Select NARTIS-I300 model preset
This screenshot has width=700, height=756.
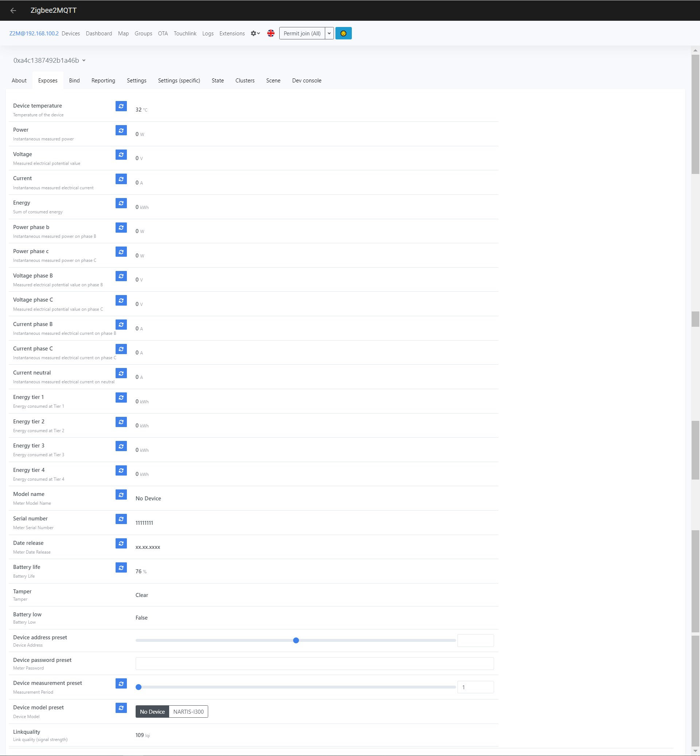click(188, 712)
